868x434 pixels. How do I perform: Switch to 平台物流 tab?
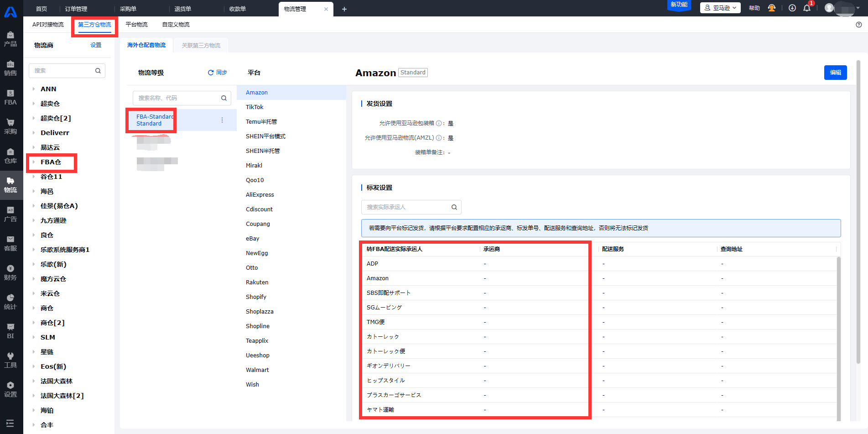point(137,25)
